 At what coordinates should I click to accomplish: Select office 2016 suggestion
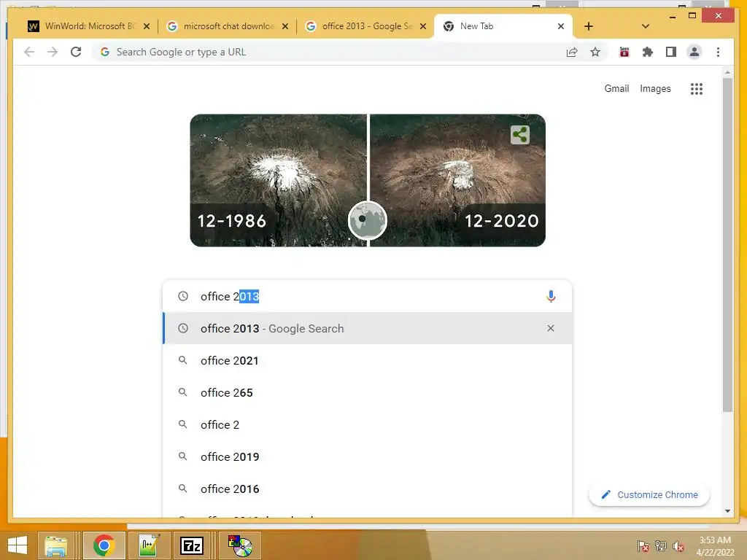(368, 489)
